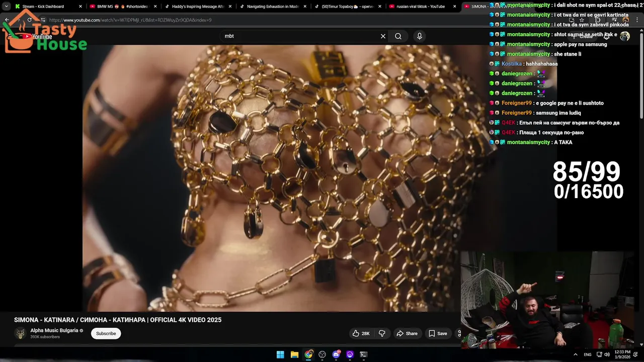Close the Timur Topaboy tab
This screenshot has height=362, width=644.
click(380, 7)
